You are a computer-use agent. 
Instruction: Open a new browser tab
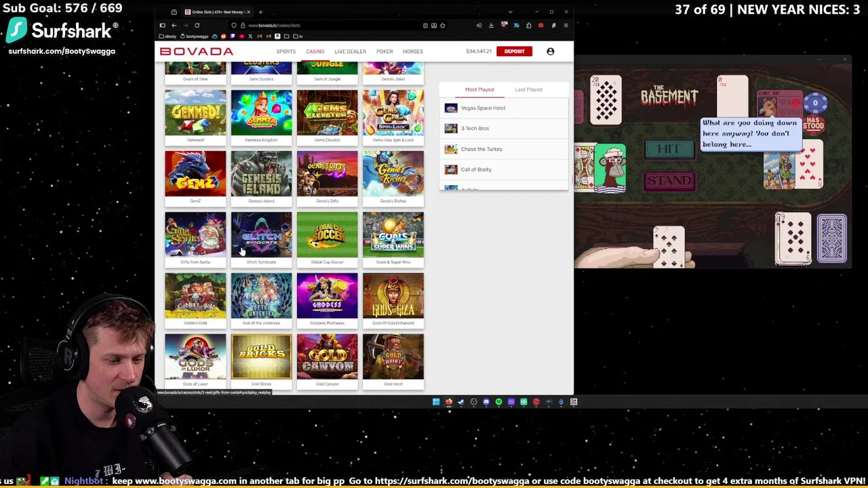coord(260,12)
